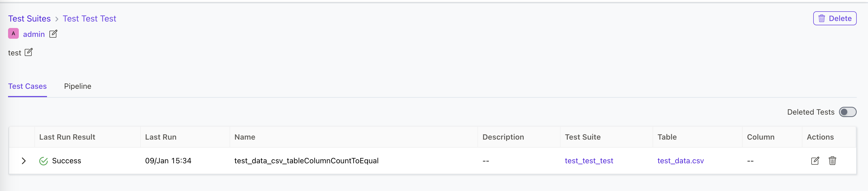Collapse the Success test case row
This screenshot has width=868, height=191.
pyautogui.click(x=24, y=161)
